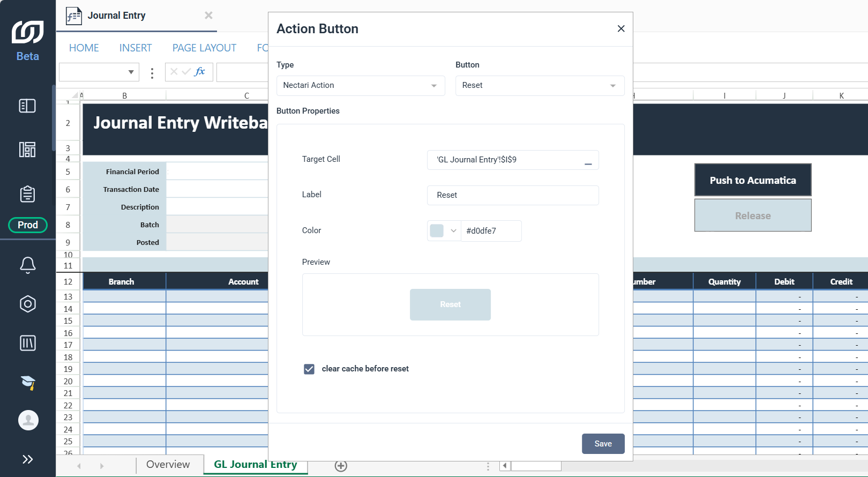
Task: Open notifications bell icon
Action: pyautogui.click(x=28, y=265)
